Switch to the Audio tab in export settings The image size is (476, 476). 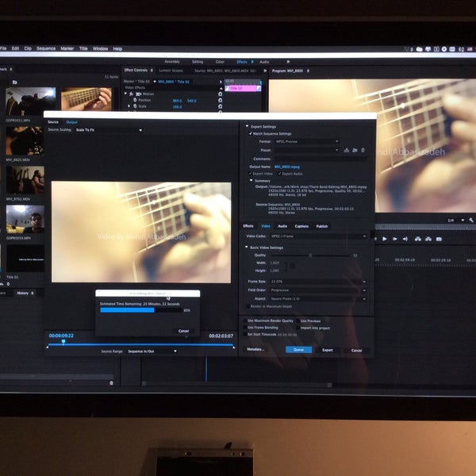282,226
